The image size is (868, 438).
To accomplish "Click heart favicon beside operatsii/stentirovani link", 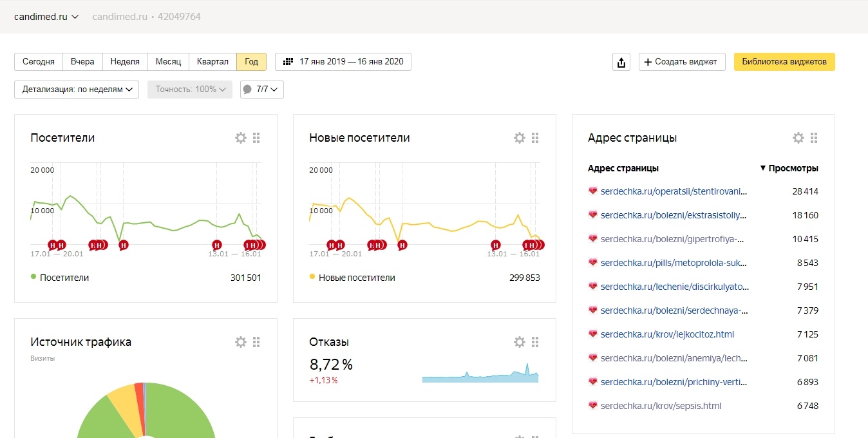I will coord(593,191).
